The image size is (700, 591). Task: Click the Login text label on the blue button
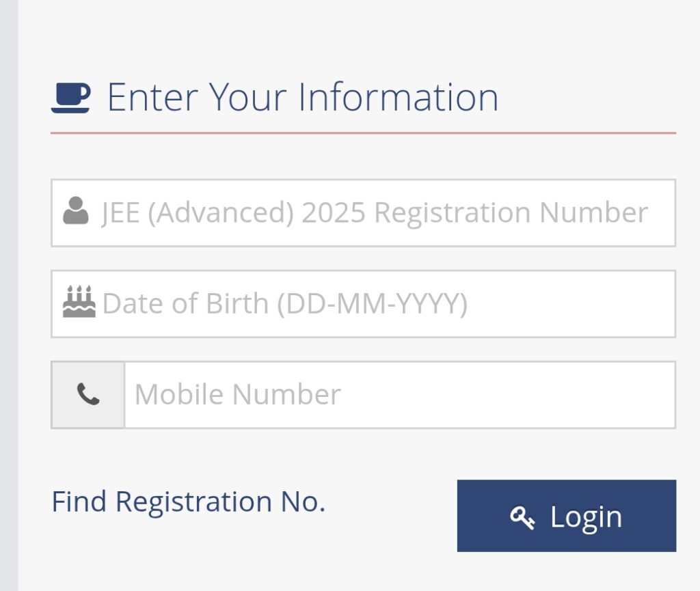coord(586,518)
